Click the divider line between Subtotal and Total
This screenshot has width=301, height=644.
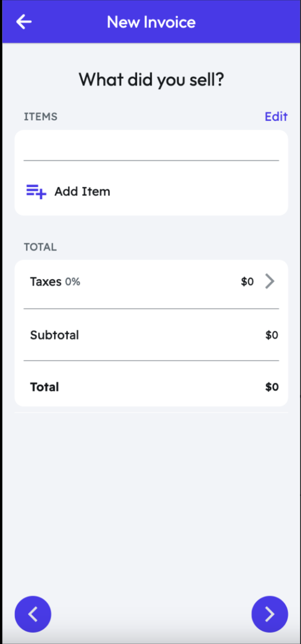click(151, 360)
